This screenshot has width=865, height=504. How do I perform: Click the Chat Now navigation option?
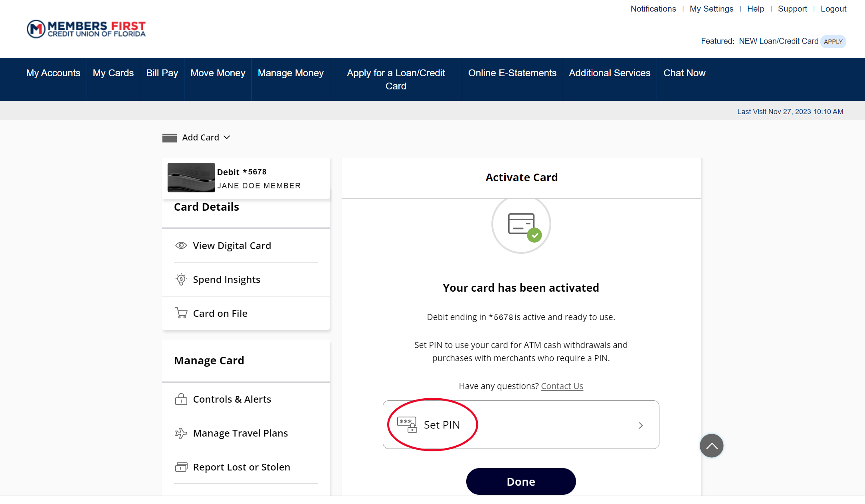(x=684, y=73)
